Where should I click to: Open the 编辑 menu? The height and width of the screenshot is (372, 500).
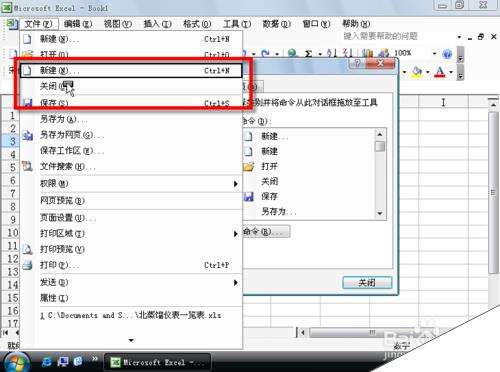[x=78, y=24]
